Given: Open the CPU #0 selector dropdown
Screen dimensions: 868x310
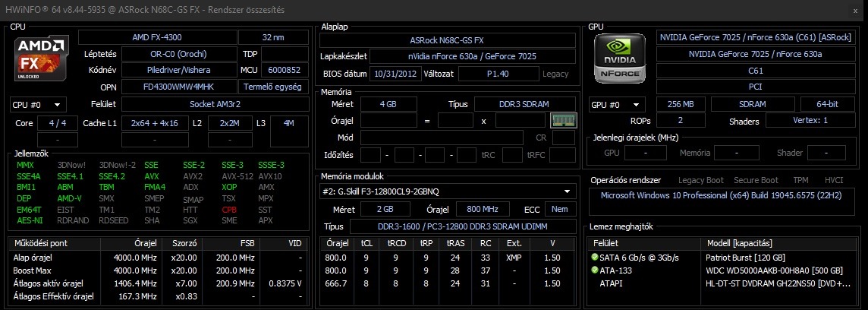Looking at the screenshot, I should coord(38,104).
